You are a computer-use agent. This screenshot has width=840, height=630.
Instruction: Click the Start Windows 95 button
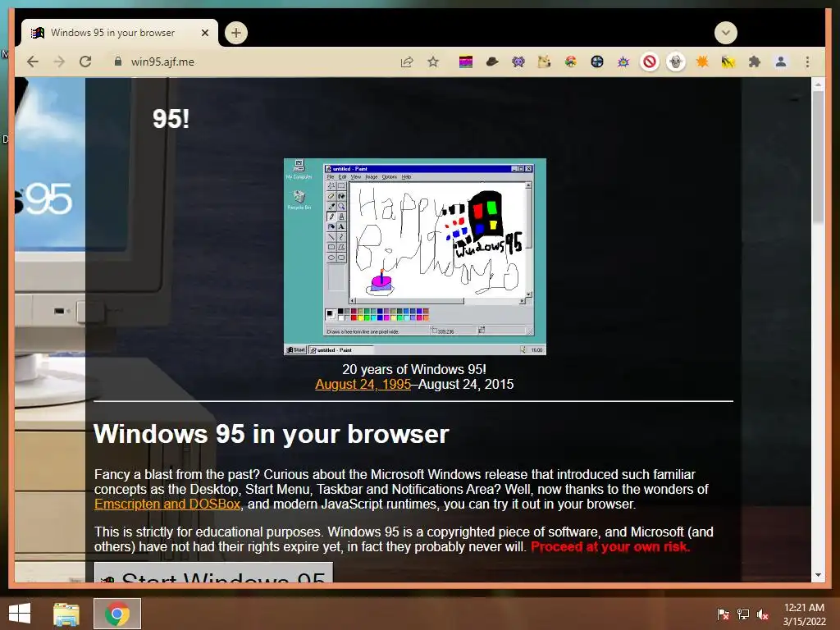(x=214, y=572)
